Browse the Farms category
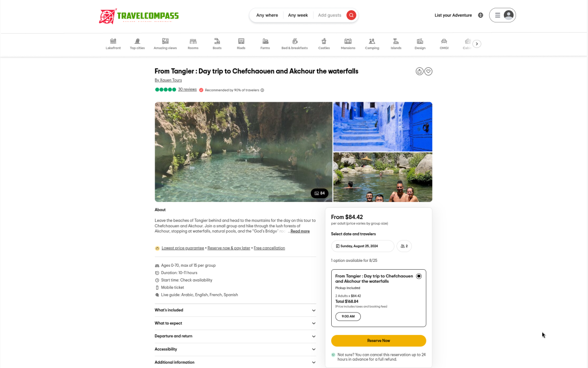This screenshot has width=588, height=368. tap(265, 44)
